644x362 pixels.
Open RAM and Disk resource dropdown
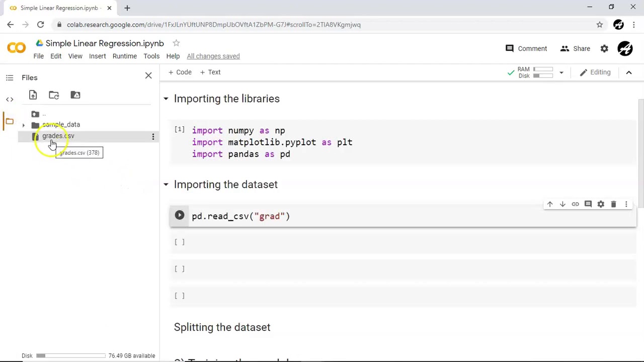coord(561,72)
